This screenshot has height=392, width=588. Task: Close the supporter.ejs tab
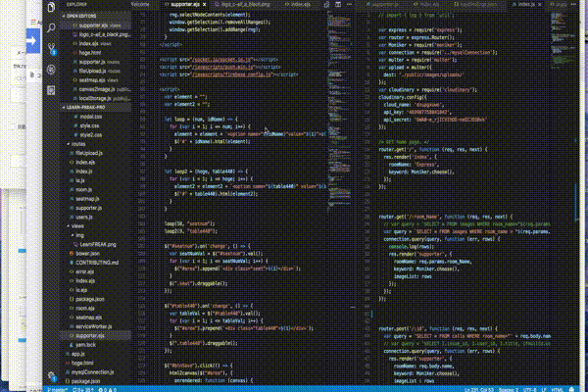pyautogui.click(x=205, y=5)
